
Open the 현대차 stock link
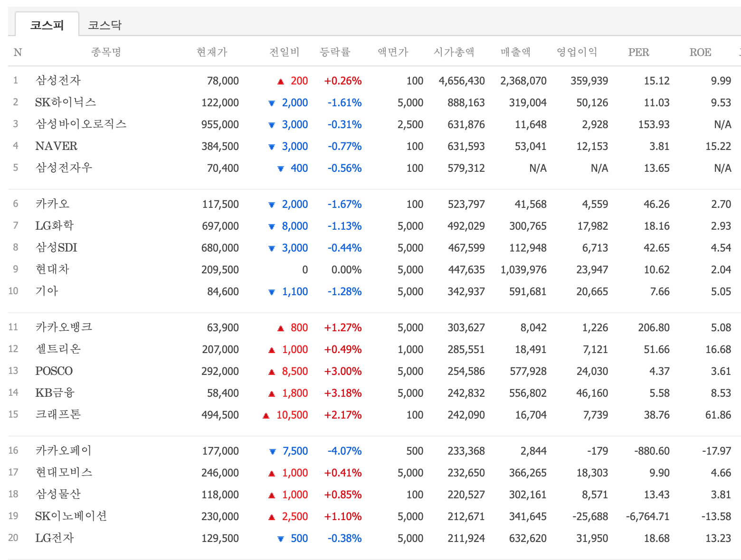tap(52, 270)
